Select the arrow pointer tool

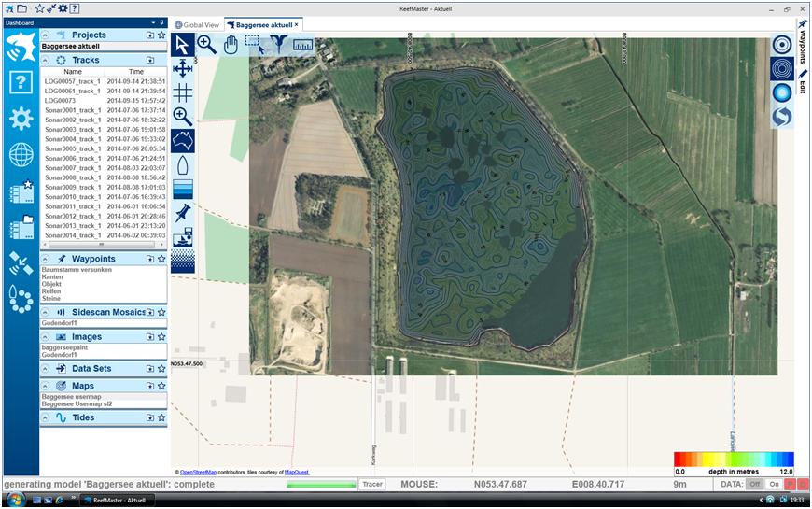coord(183,44)
